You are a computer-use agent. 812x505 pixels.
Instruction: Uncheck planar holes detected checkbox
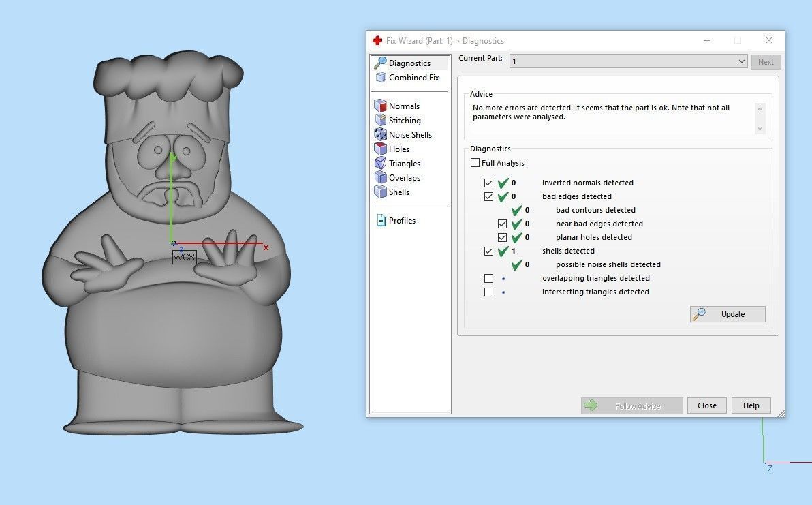[502, 237]
